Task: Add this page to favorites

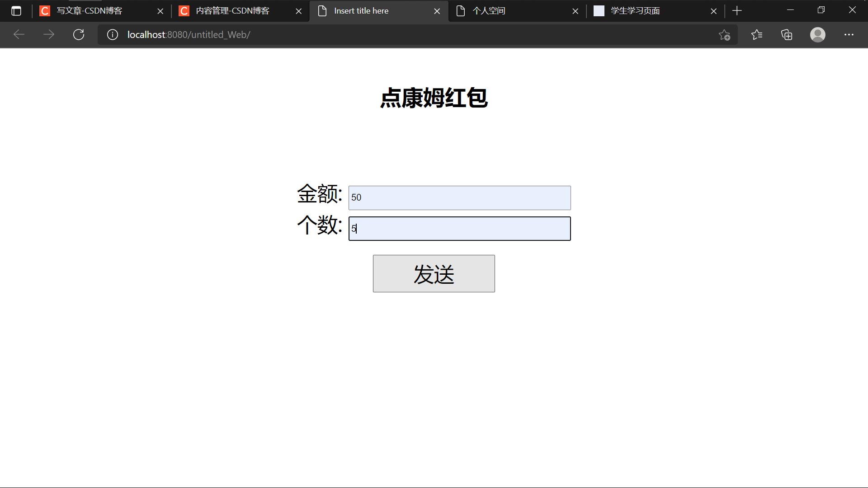Action: click(x=724, y=35)
